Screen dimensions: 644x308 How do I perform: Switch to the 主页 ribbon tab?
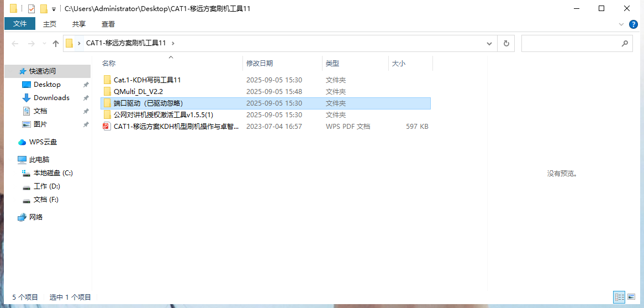click(x=50, y=24)
